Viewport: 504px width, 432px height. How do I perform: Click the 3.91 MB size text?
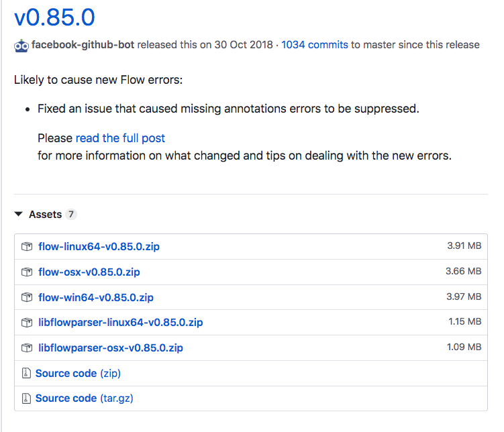coord(464,246)
